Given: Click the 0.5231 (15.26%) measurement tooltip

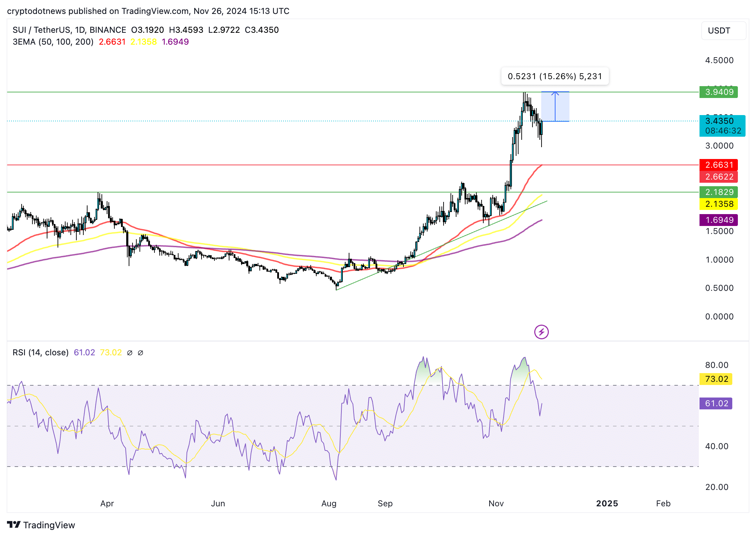Looking at the screenshot, I should click(555, 76).
